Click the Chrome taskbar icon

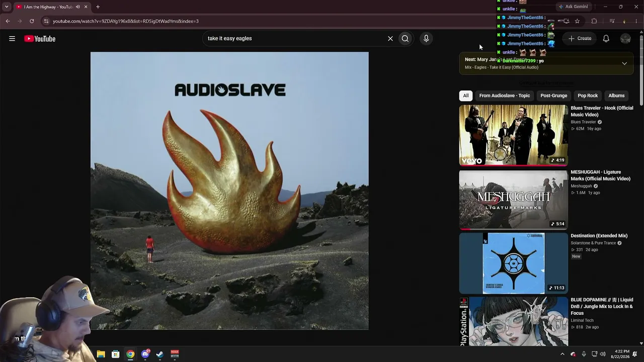130,354
